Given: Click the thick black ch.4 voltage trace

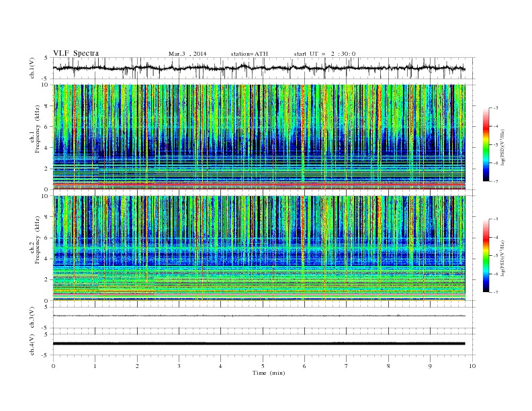Looking at the screenshot, I should pos(259,344).
